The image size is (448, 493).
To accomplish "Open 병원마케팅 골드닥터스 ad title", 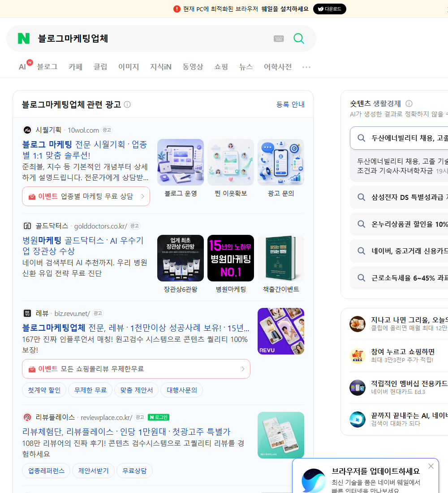I will (x=83, y=246).
